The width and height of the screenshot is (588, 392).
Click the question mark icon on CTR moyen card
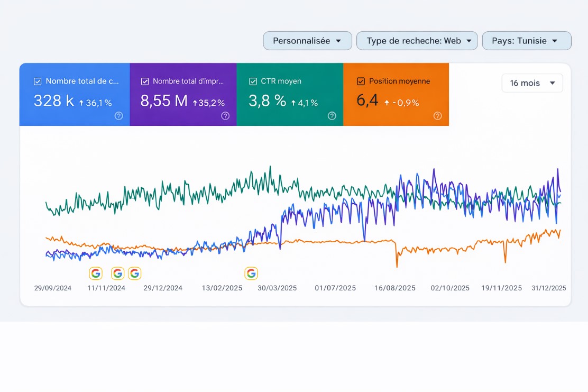pyautogui.click(x=332, y=116)
